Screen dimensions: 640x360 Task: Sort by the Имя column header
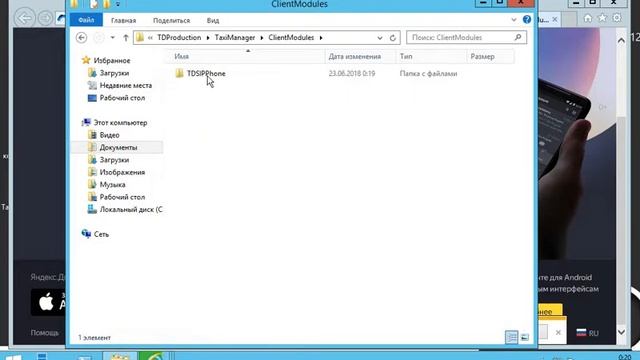(245, 56)
